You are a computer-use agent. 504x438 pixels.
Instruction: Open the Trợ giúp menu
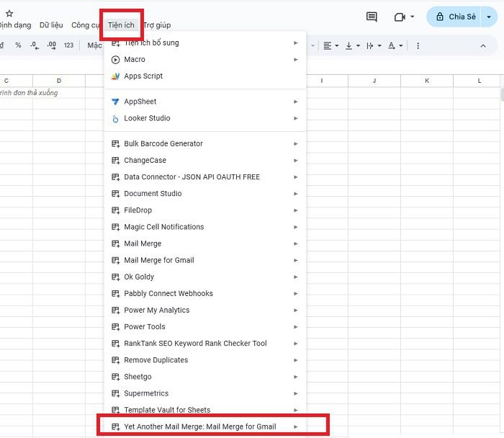pyautogui.click(x=157, y=25)
